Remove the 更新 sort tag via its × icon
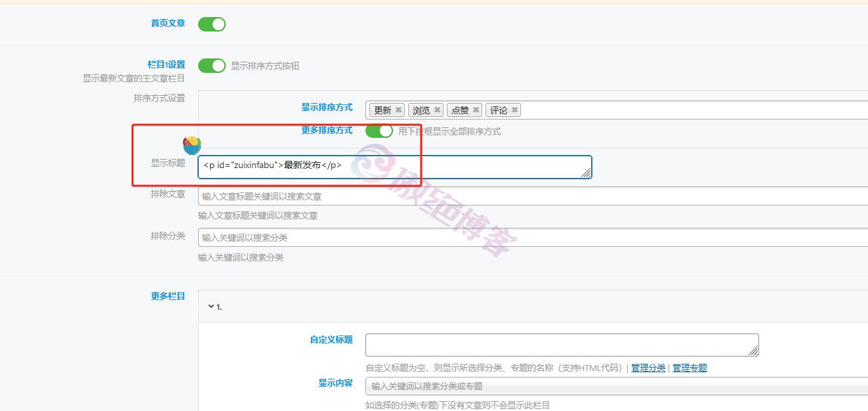Screen dimensions: 868x411 coord(398,110)
